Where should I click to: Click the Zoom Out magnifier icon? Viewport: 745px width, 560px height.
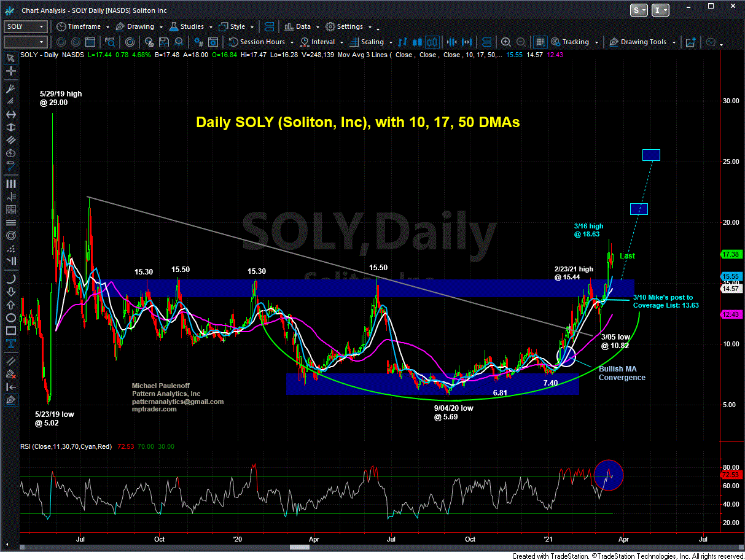point(521,42)
